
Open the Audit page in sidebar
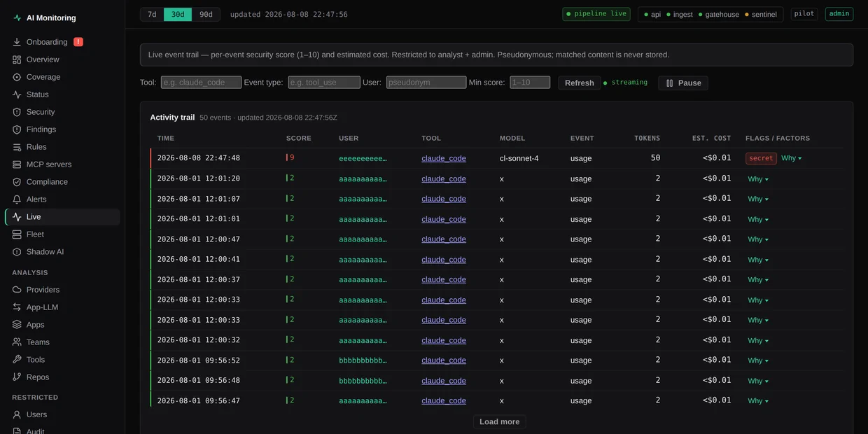pos(62,430)
